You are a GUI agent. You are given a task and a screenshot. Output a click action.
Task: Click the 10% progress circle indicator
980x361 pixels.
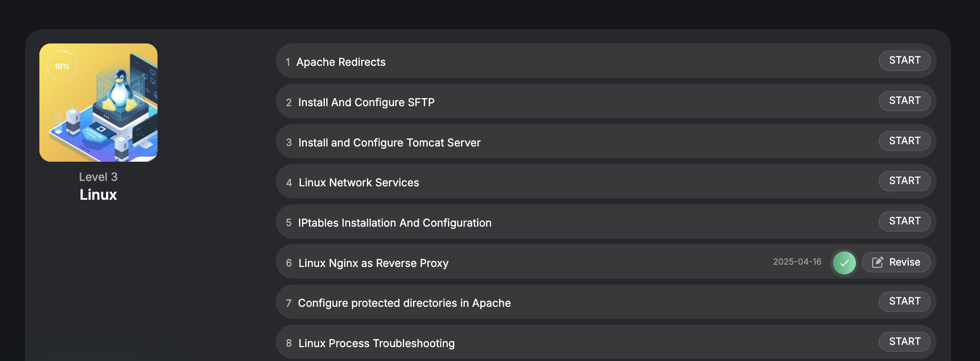point(62,66)
